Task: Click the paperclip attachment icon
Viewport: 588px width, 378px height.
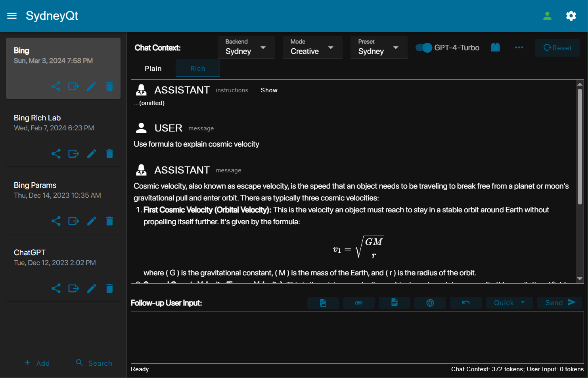Action: click(x=358, y=303)
